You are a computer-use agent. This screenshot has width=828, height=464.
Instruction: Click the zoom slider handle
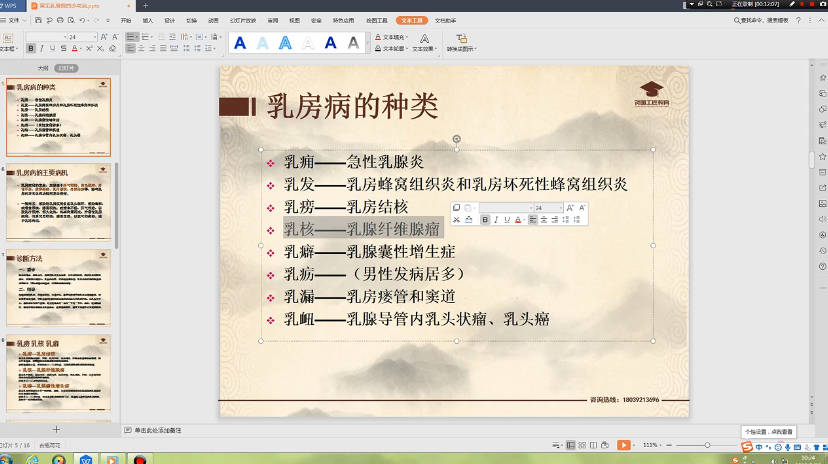point(707,445)
